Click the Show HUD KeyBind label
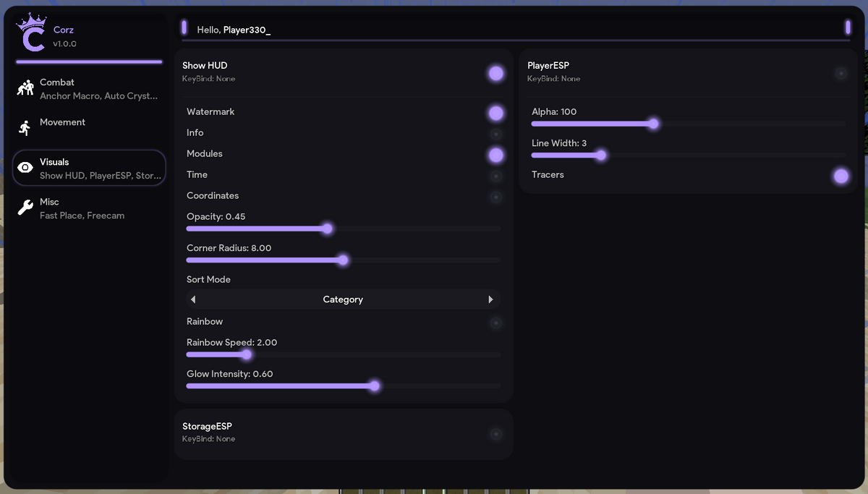 coord(208,79)
